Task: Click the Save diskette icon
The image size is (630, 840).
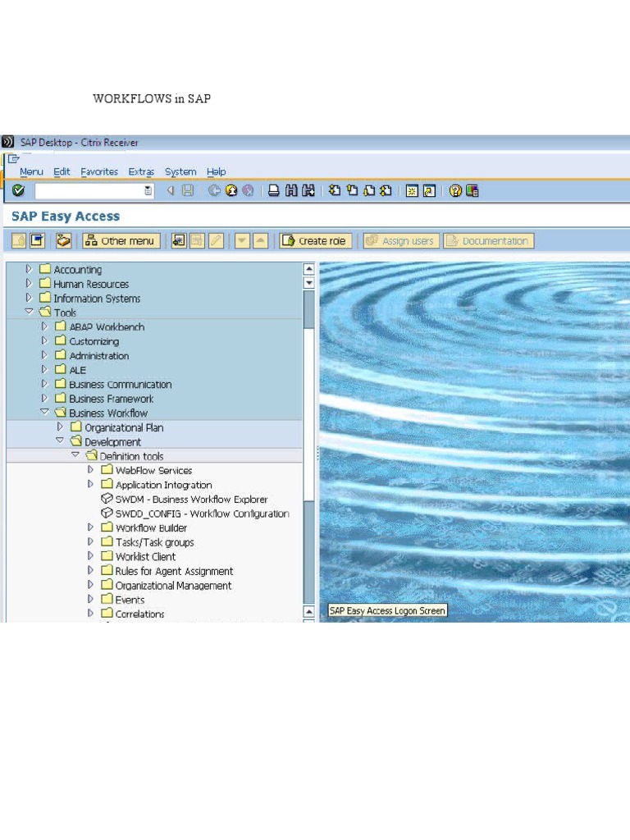Action: 188,190
